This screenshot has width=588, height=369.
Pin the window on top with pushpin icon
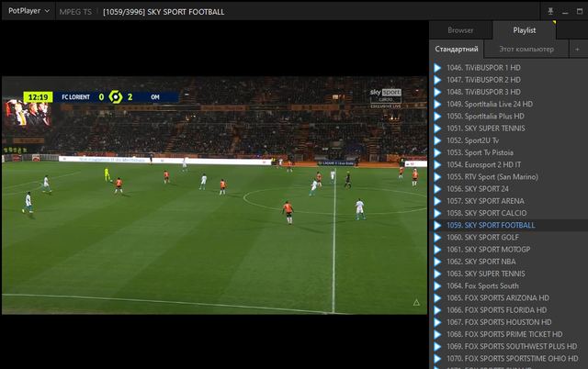coord(550,11)
